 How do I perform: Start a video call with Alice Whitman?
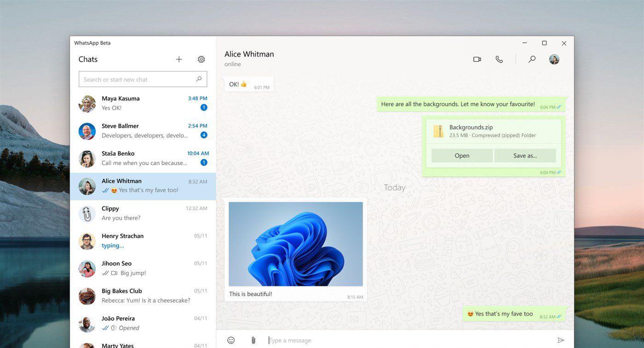pos(477,59)
